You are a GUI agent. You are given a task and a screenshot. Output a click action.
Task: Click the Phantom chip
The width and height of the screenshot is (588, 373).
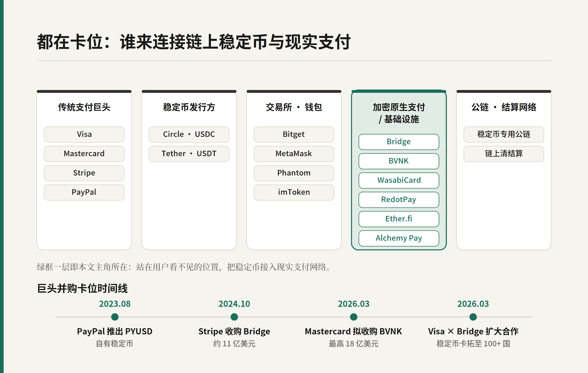[x=294, y=173]
